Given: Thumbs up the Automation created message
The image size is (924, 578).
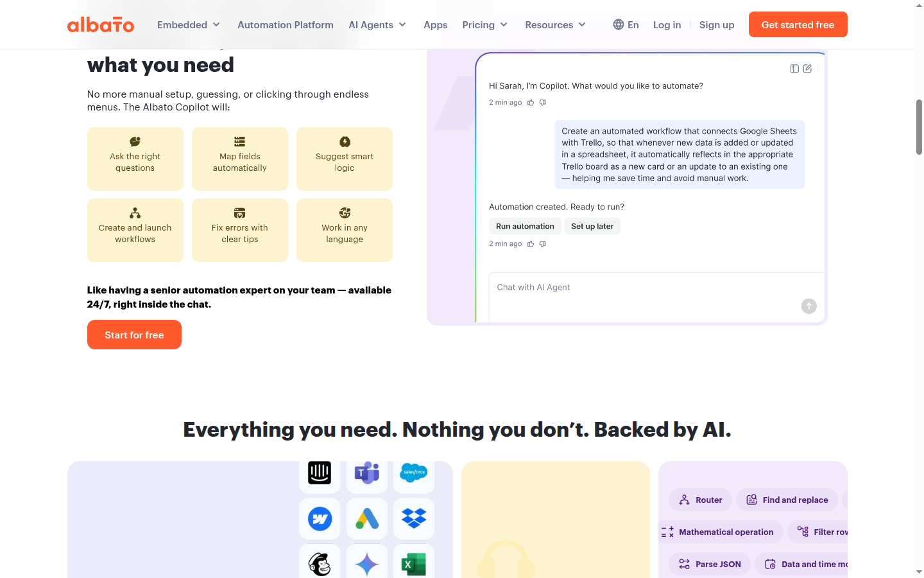Looking at the screenshot, I should click(531, 244).
